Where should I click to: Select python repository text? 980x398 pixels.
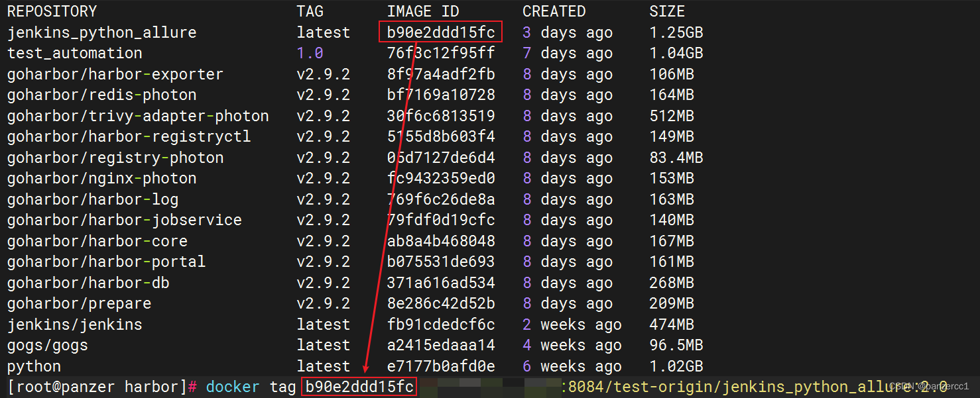[x=34, y=366]
